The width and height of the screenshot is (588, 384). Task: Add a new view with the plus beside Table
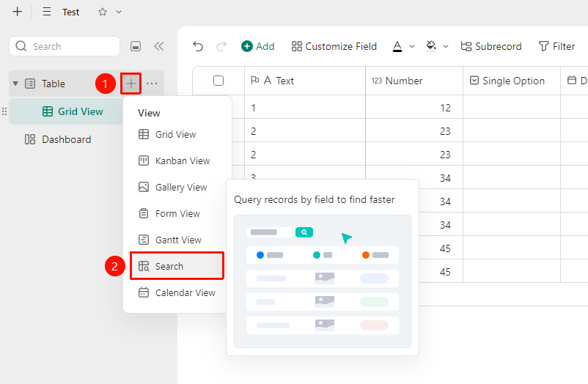[x=131, y=84]
